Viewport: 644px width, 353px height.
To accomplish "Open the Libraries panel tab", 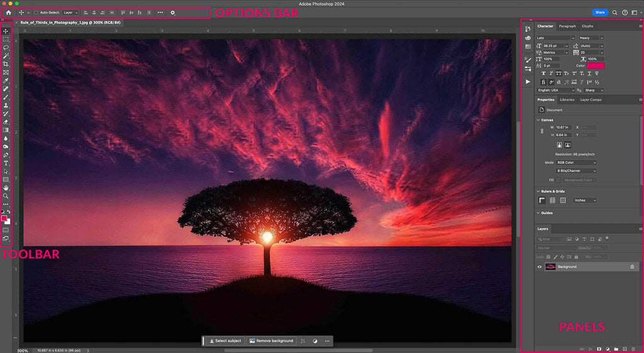I will (567, 100).
